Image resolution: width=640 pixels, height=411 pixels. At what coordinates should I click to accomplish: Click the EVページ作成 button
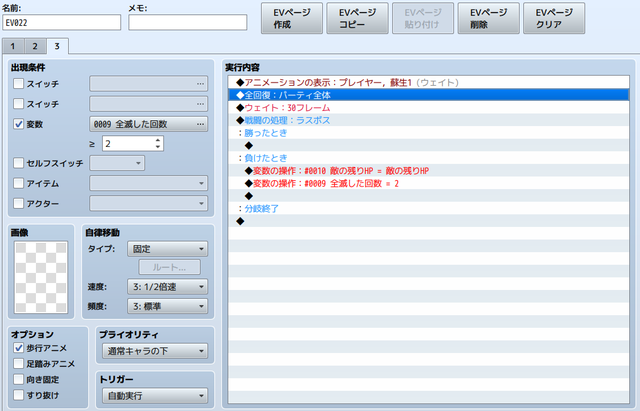pos(292,18)
